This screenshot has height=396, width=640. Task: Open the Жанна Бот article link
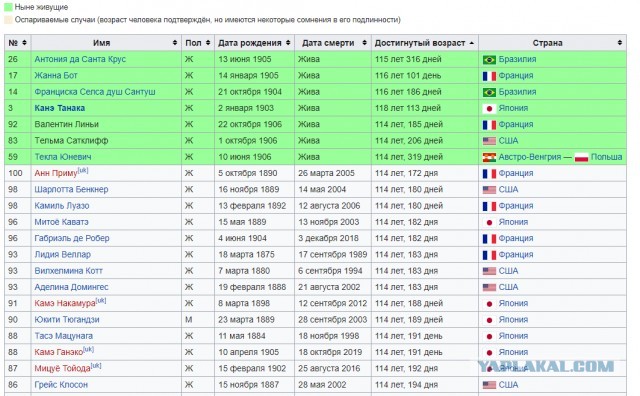click(x=56, y=76)
